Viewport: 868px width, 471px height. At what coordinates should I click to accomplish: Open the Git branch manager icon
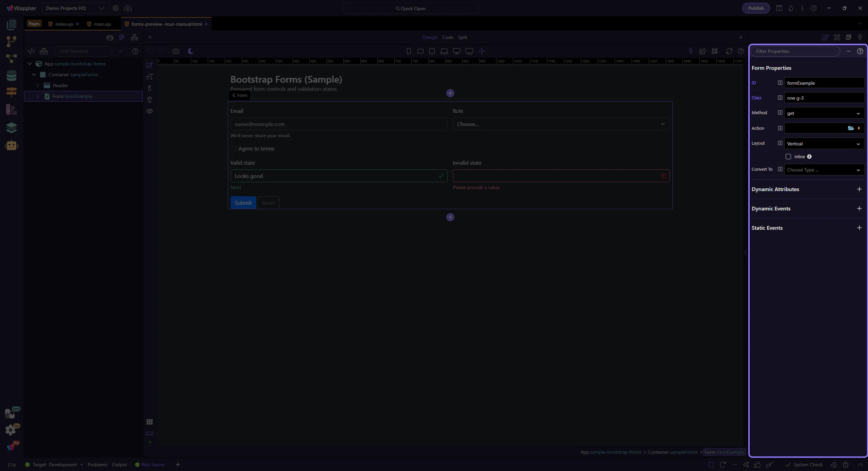[x=11, y=41]
